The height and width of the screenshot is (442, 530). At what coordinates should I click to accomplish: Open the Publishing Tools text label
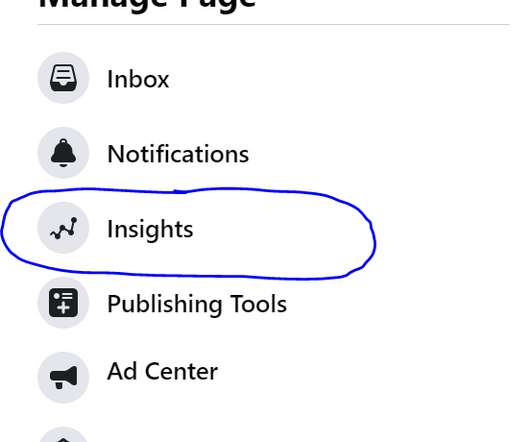coord(197,304)
